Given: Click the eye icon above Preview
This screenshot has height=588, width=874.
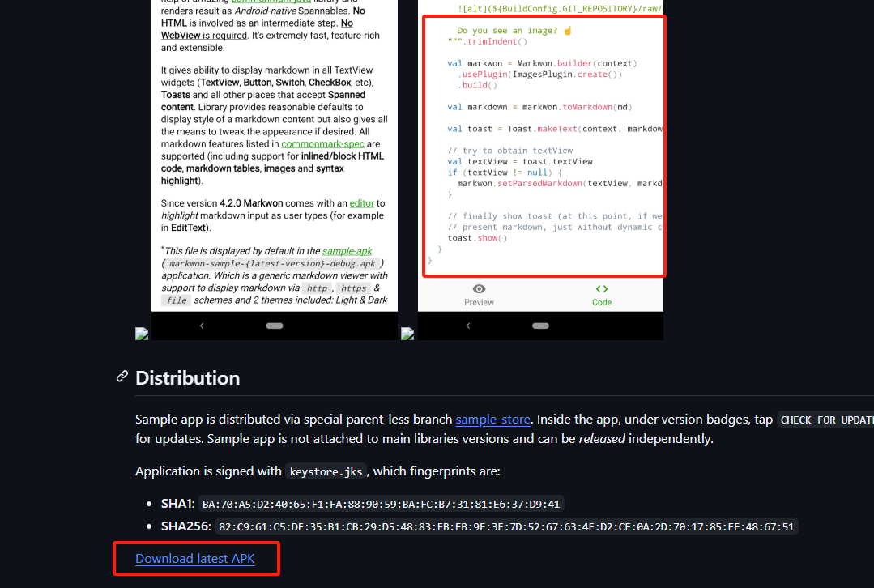Looking at the screenshot, I should [479, 288].
